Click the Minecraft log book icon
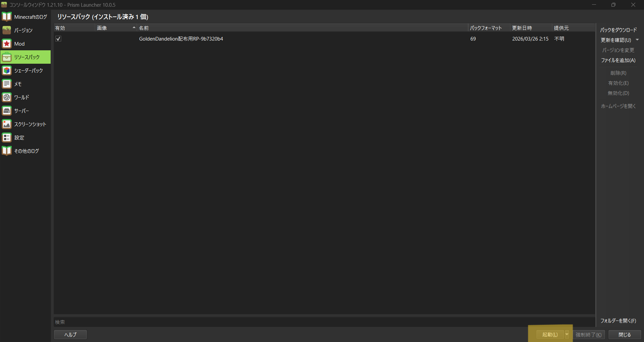 (x=7, y=17)
